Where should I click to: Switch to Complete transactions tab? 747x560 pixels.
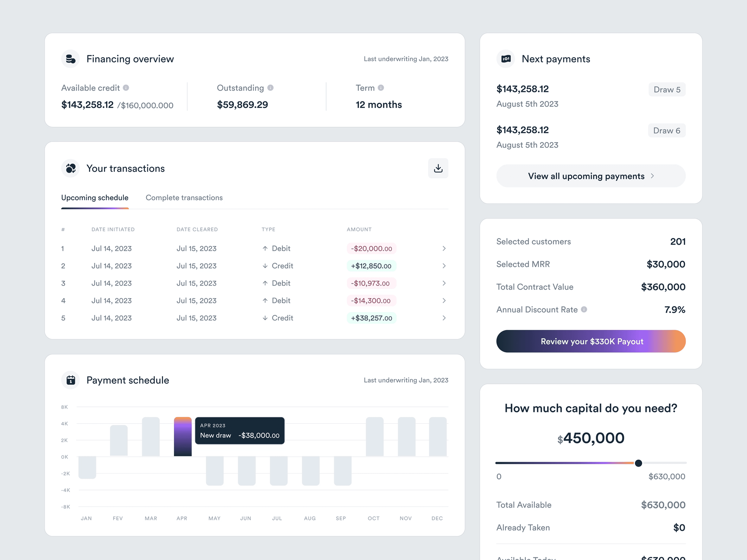coord(184,198)
